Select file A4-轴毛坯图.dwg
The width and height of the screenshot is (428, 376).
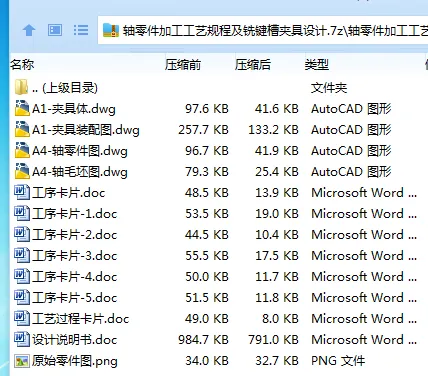80,172
